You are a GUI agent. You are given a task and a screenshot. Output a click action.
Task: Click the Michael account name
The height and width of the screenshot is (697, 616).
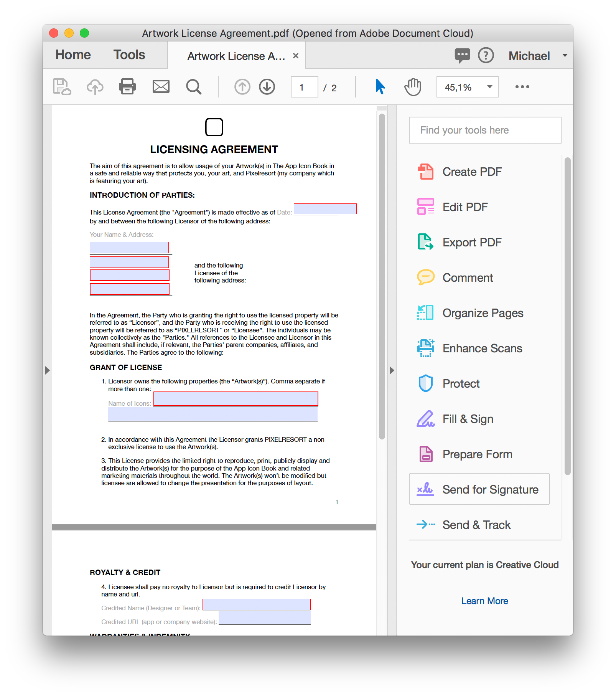coord(529,56)
